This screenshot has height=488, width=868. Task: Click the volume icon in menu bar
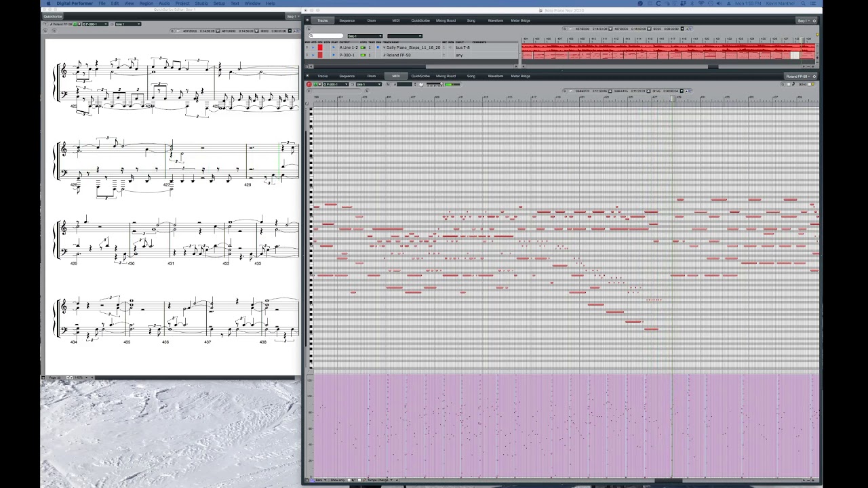pos(719,3)
